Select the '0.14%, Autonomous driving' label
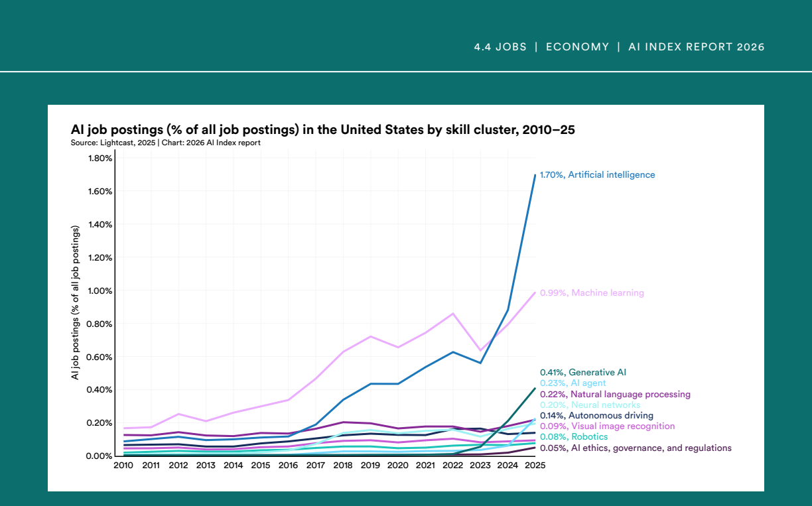This screenshot has height=506, width=812. pos(597,416)
